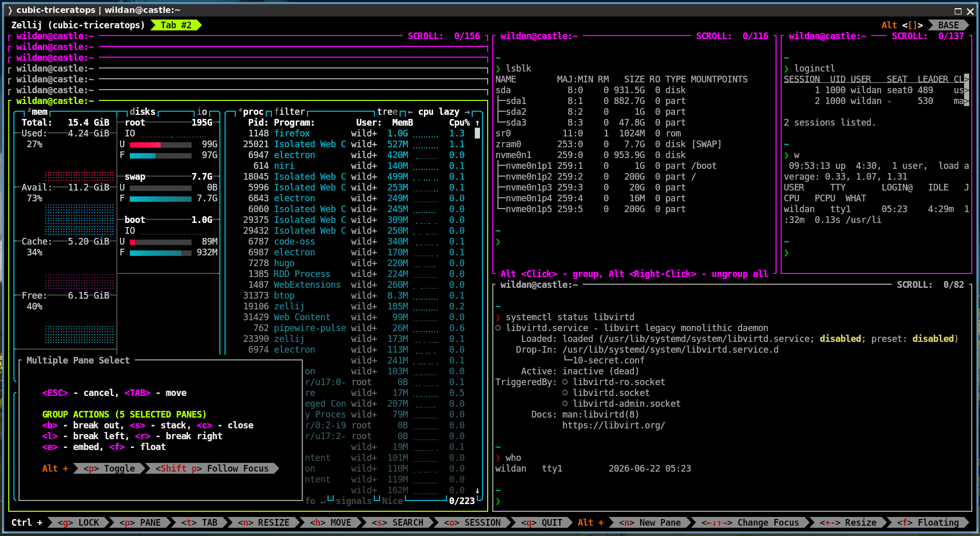Image resolution: width=980 pixels, height=536 pixels.
Task: Click signals in btop footer
Action: click(x=353, y=501)
